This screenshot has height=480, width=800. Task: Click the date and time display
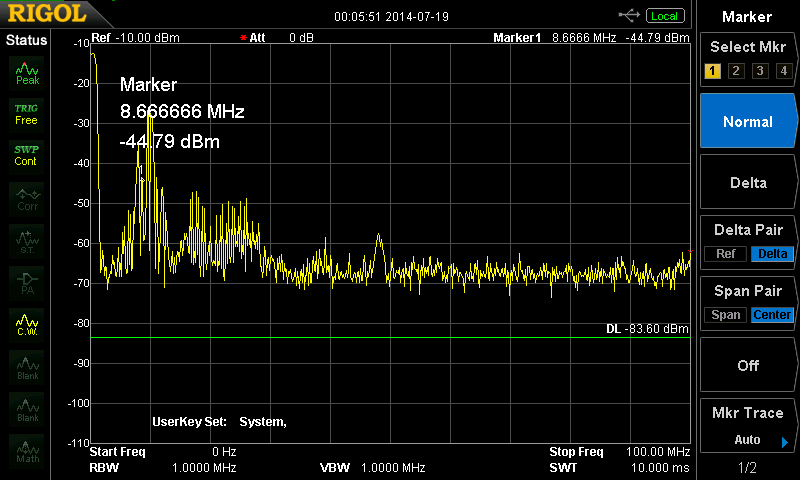(x=391, y=16)
